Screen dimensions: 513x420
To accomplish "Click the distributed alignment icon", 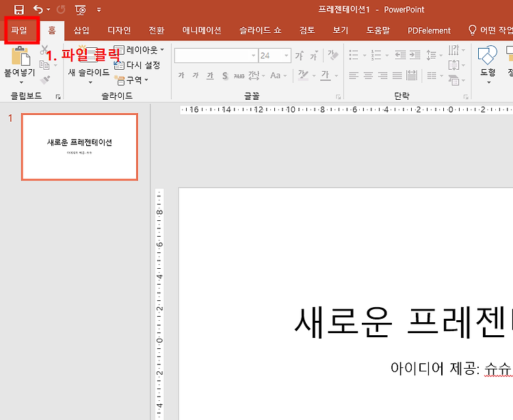I will tap(412, 76).
